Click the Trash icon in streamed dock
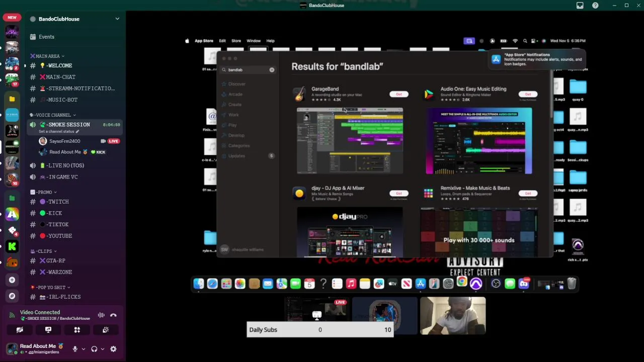 click(572, 284)
